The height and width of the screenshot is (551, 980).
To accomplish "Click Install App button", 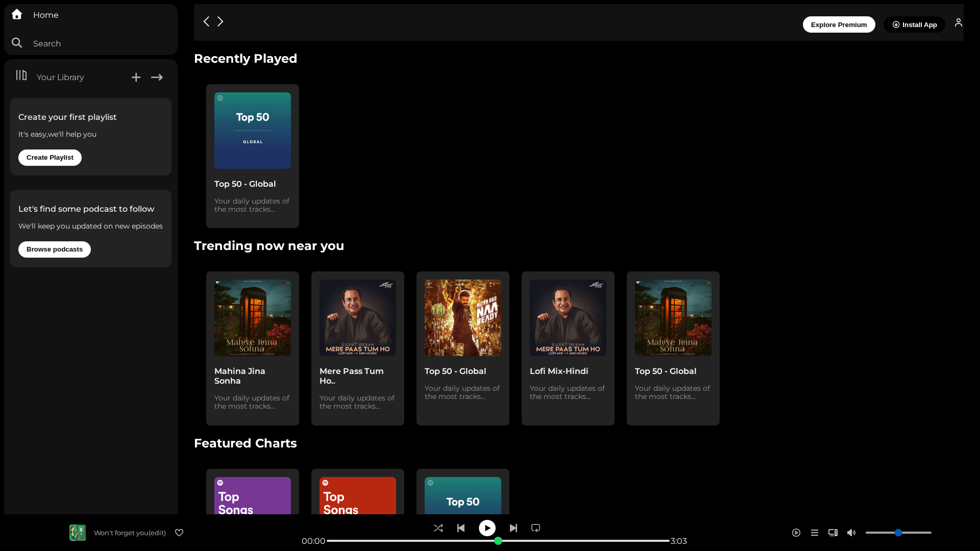I will tap(914, 24).
